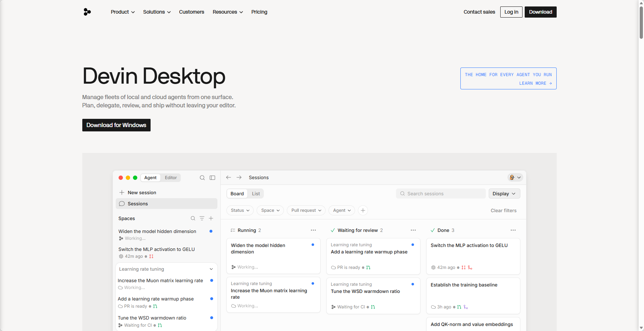644x331 pixels.
Task: Select Switch the MLP activation to GELU in sidebar
Action: (166, 252)
